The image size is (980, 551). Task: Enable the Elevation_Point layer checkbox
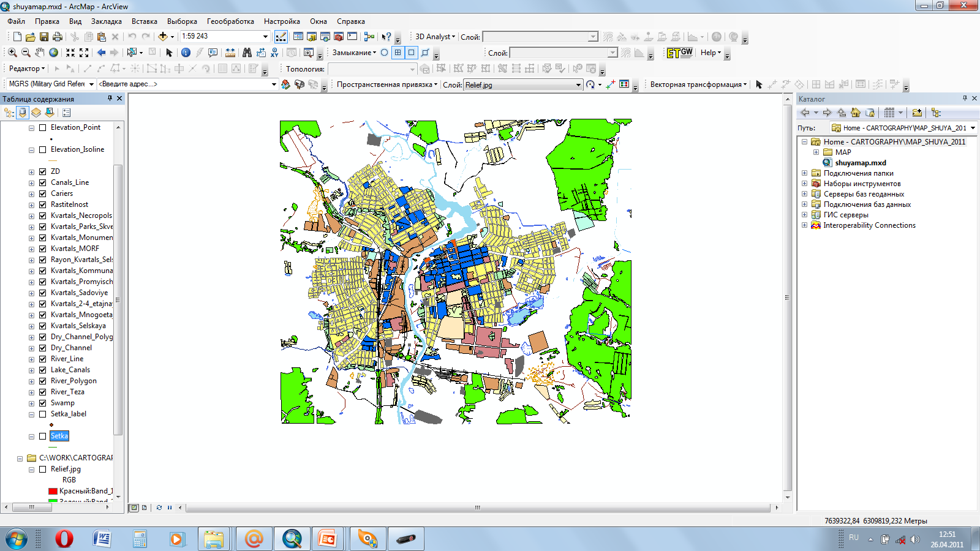point(43,127)
